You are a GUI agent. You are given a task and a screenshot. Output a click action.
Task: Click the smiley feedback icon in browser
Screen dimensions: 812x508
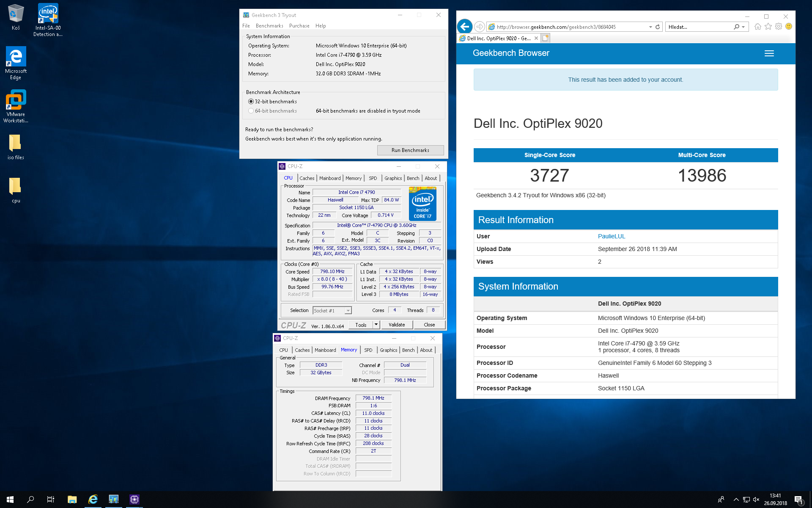[789, 26]
